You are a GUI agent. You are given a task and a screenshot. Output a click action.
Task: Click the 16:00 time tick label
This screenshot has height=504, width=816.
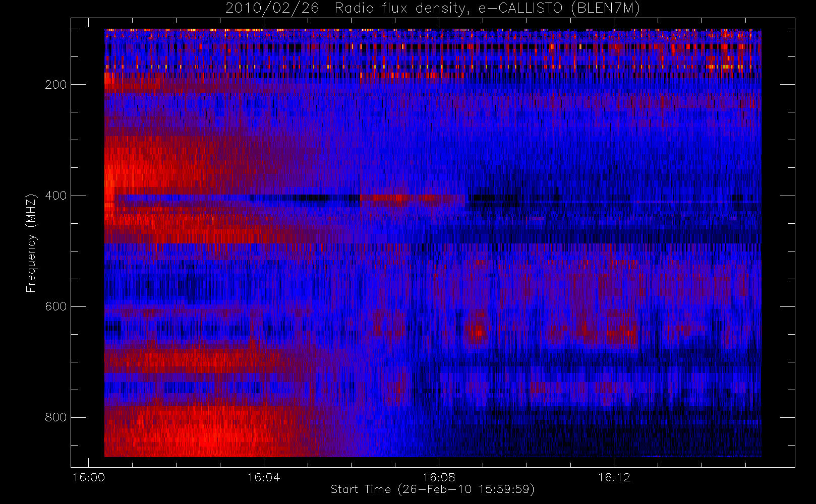(89, 477)
